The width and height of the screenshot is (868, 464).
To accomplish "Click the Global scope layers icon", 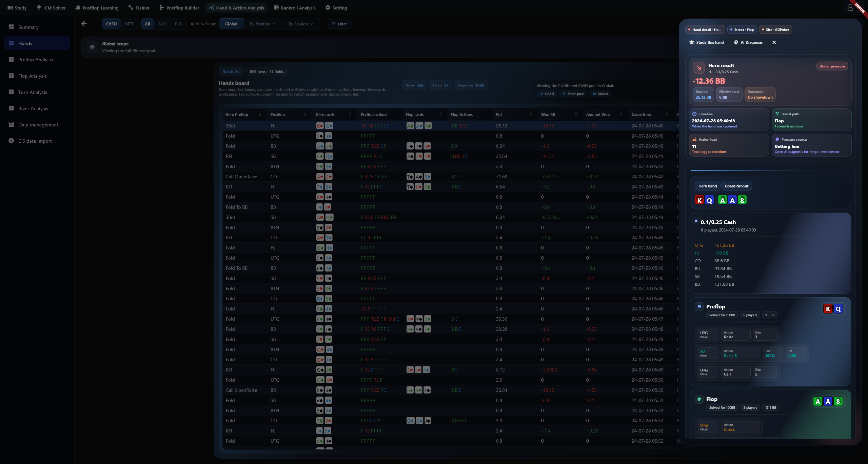I will tap(92, 47).
